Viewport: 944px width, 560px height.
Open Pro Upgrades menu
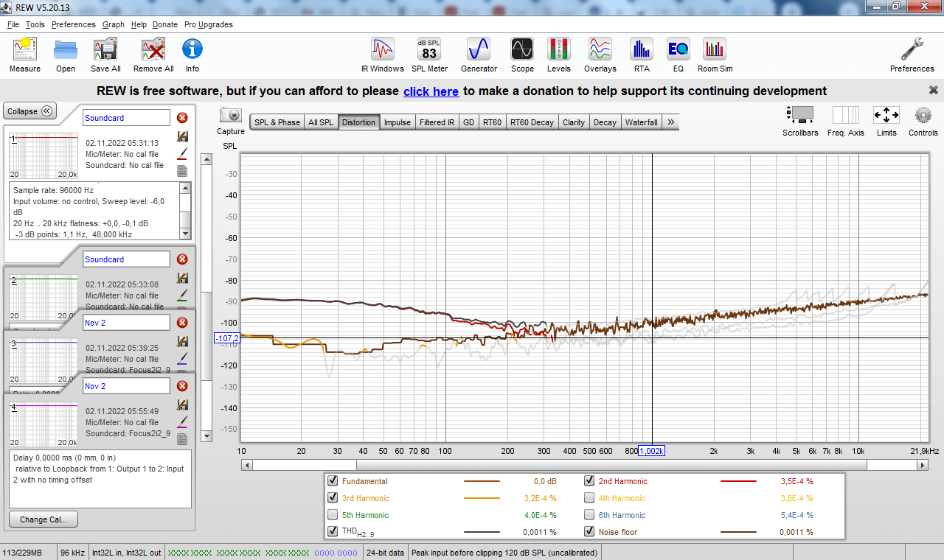[x=209, y=24]
